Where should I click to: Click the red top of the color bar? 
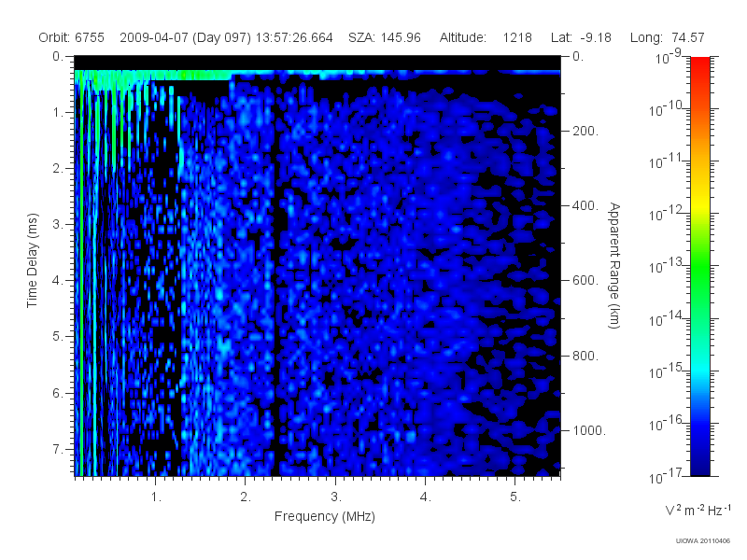699,64
